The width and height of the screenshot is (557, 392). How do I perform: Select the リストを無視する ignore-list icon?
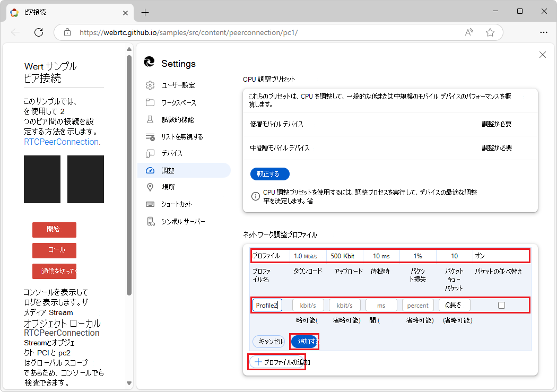150,136
